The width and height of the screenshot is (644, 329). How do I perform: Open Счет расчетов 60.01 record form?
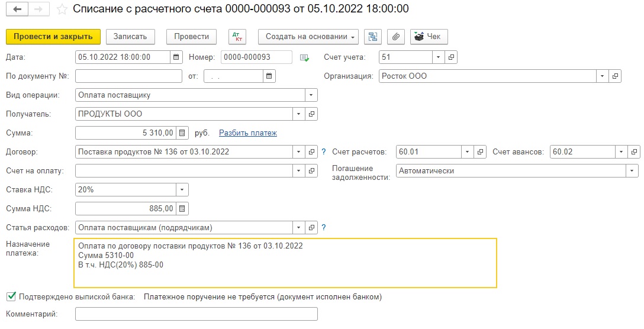[x=479, y=151]
